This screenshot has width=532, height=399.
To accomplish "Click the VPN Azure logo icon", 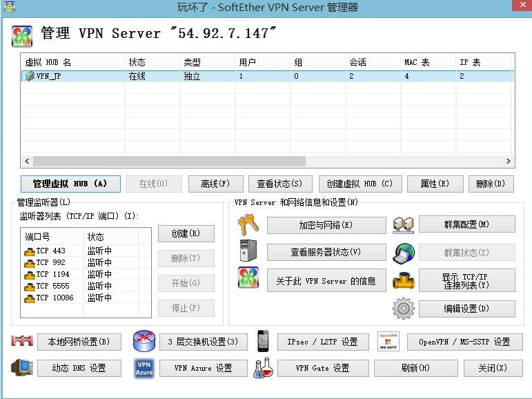I will click(x=144, y=368).
